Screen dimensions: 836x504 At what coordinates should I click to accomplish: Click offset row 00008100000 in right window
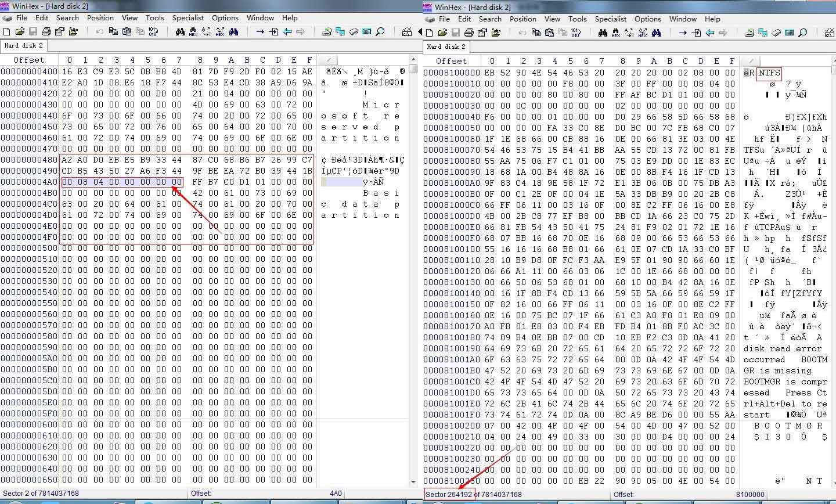pyautogui.click(x=452, y=73)
